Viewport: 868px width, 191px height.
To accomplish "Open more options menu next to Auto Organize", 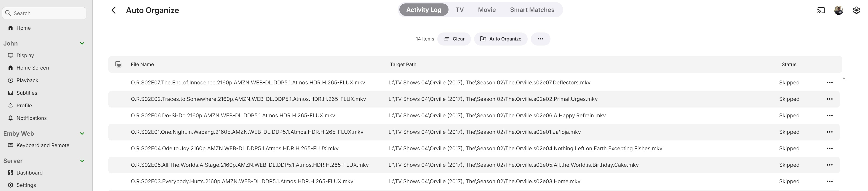I will click(x=540, y=39).
